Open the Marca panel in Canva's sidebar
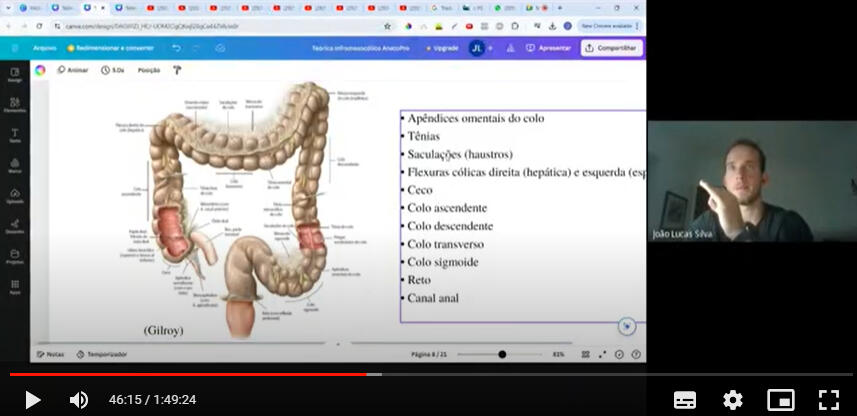Image resolution: width=857 pixels, height=416 pixels. 15,166
